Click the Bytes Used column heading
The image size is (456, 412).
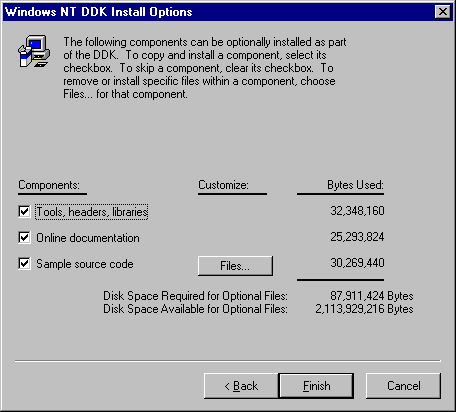[355, 185]
